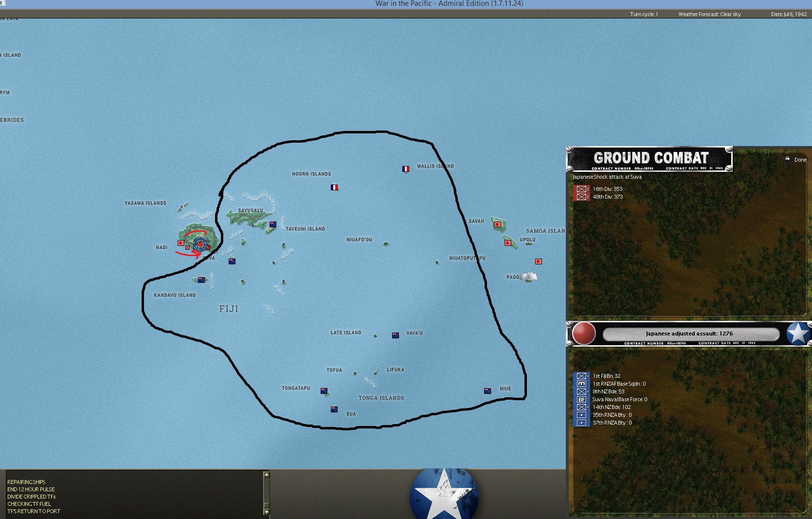This screenshot has height=519, width=812.
Task: Select the 37th RNZA Bty artillery icon
Action: 581,423
